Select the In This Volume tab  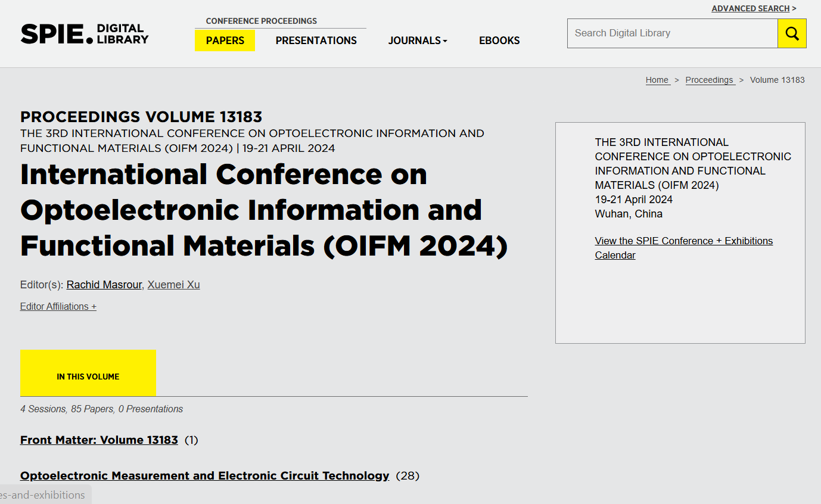point(88,373)
